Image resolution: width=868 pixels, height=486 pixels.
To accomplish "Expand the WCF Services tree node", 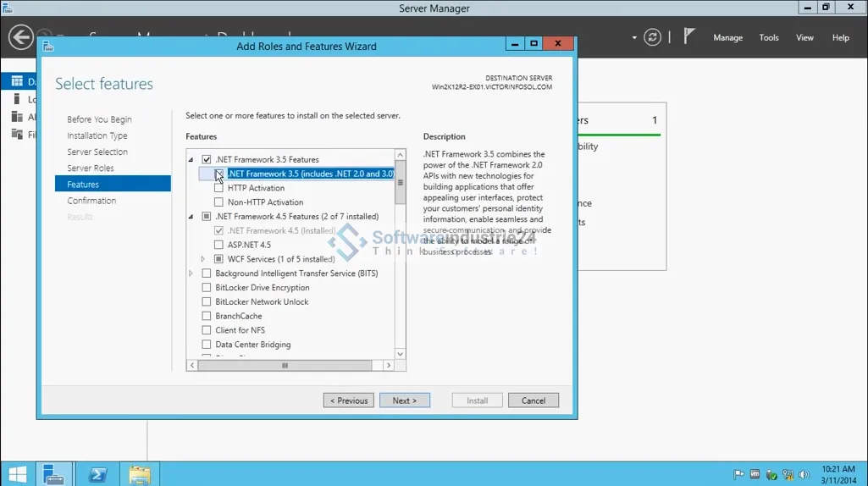I will click(203, 259).
